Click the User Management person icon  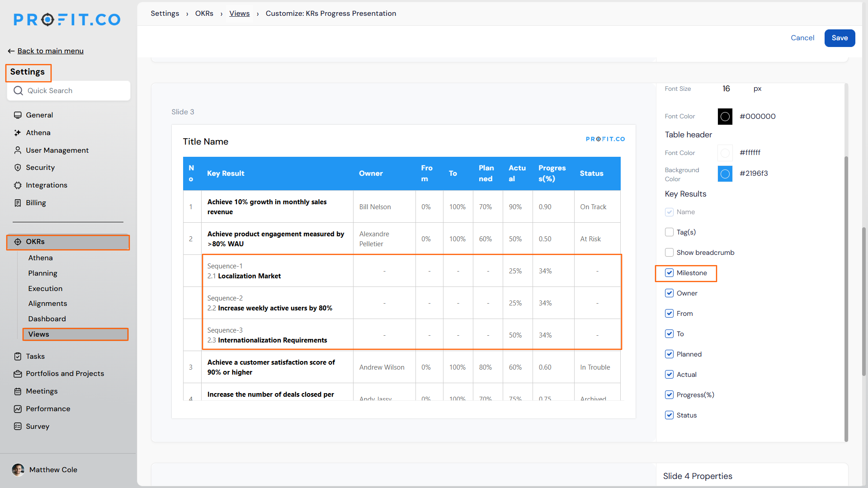[18, 150]
